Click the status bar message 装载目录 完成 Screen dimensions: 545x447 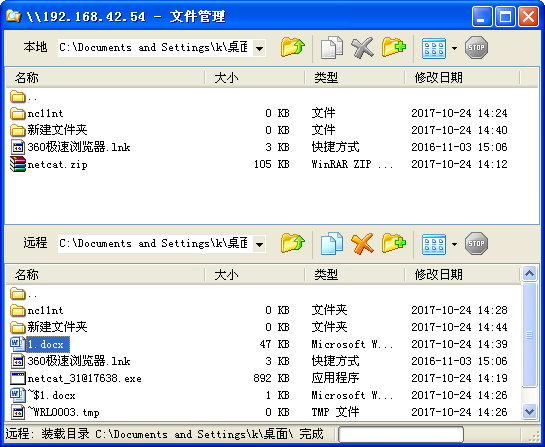(164, 434)
